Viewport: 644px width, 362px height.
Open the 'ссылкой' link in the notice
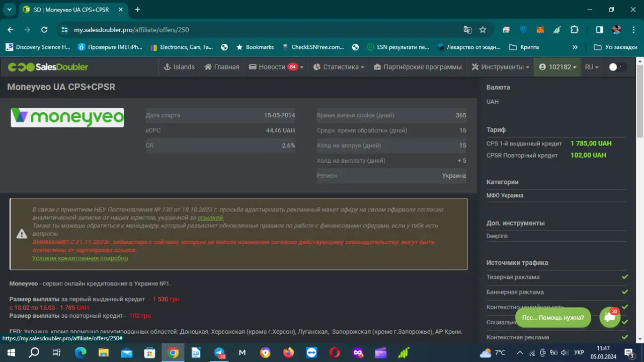210,218
